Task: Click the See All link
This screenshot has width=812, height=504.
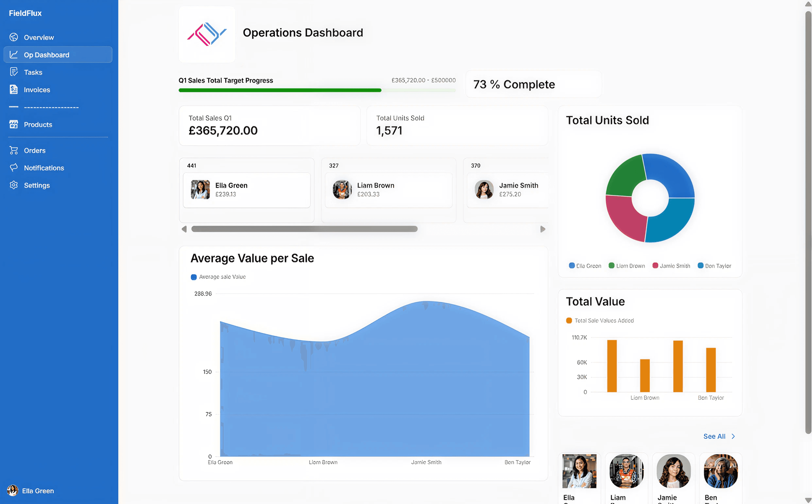Action: (714, 436)
